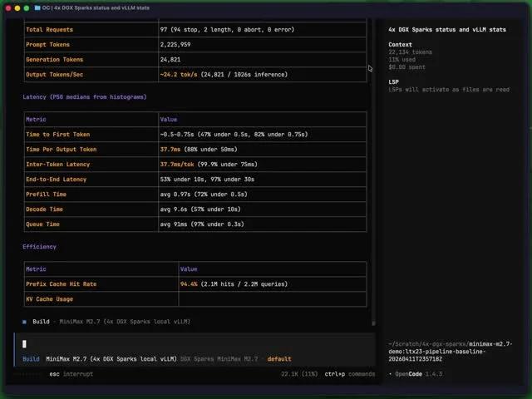Screen dimensions: 532x399
Task: Click the 22.1K (11%) context usage indicator
Action: (300, 374)
